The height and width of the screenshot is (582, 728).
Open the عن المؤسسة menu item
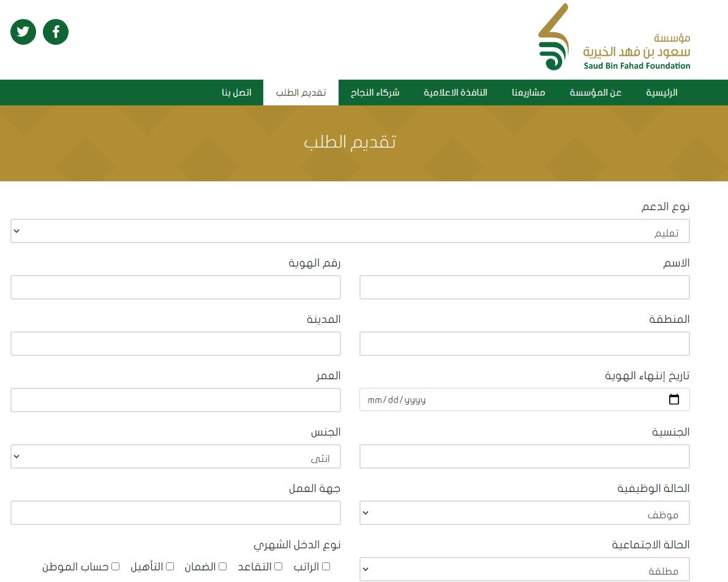[x=596, y=93]
